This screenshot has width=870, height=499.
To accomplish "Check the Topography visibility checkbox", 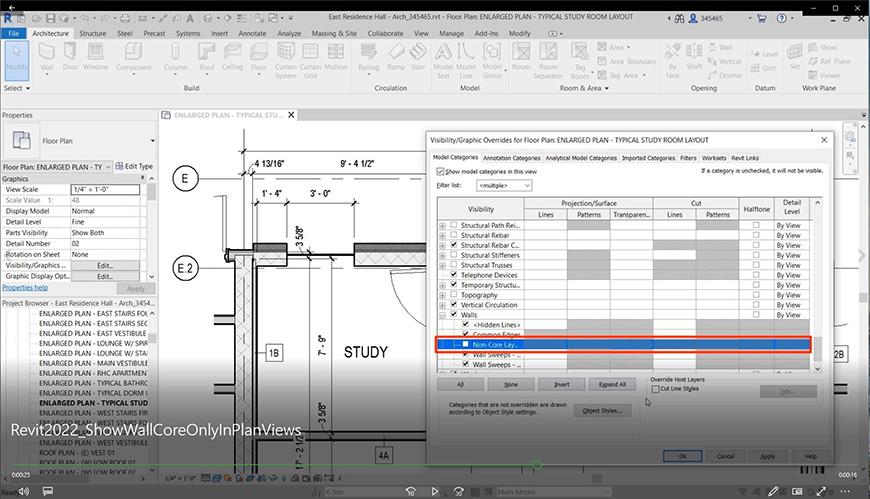I will tap(454, 295).
